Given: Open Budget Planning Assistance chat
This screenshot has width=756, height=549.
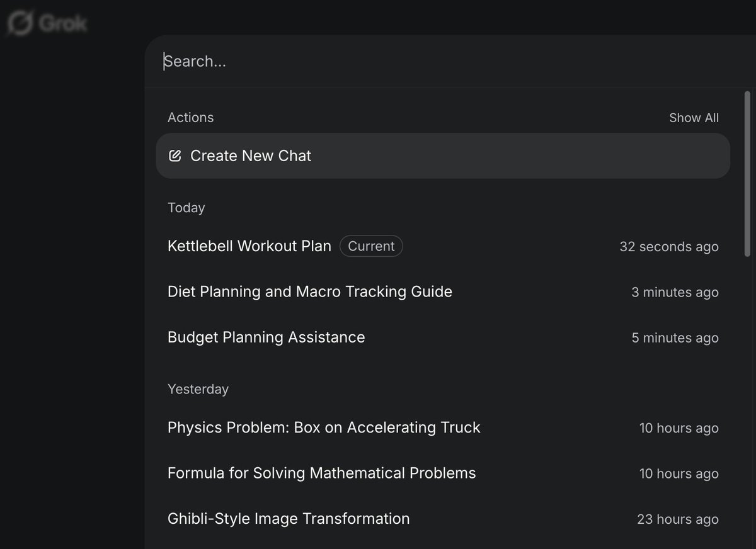Looking at the screenshot, I should [443, 337].
